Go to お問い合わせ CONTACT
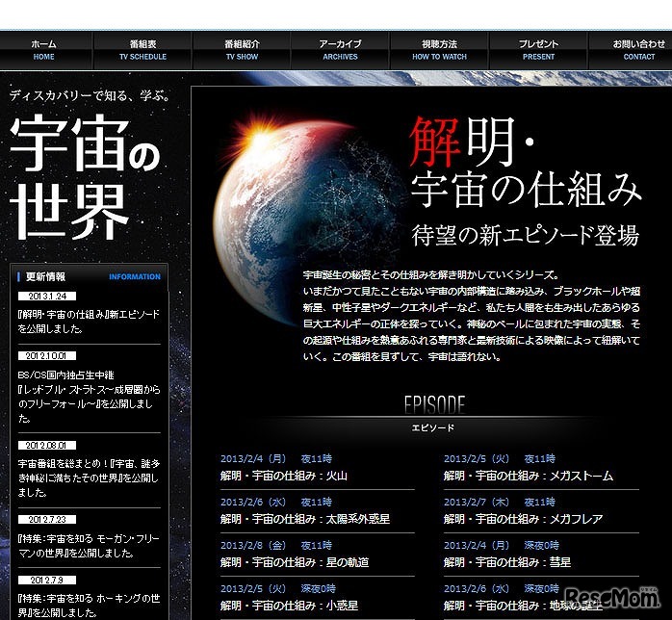The width and height of the screenshot is (672, 620). pyautogui.click(x=638, y=50)
